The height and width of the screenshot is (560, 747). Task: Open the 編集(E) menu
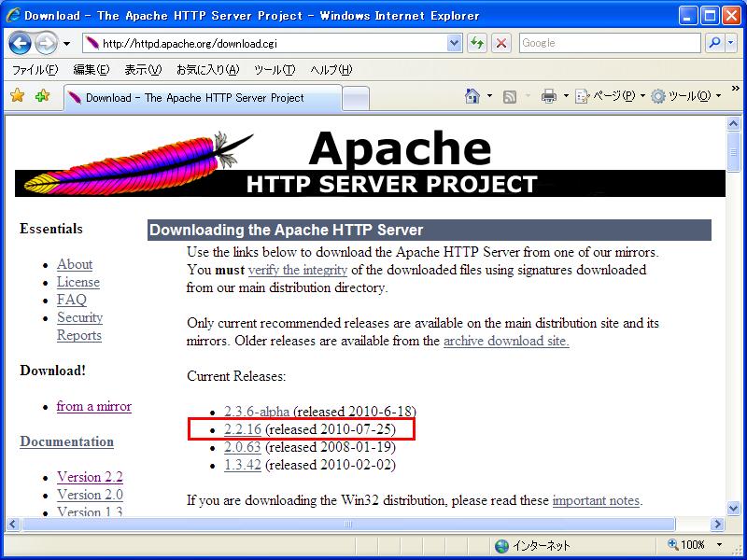[x=91, y=70]
